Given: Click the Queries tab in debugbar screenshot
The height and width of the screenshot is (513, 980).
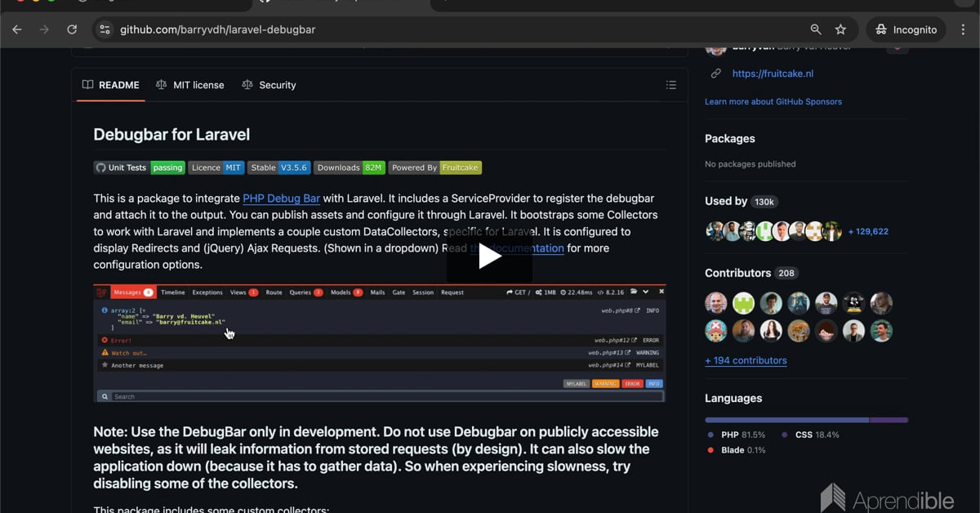Looking at the screenshot, I should 306,292.
